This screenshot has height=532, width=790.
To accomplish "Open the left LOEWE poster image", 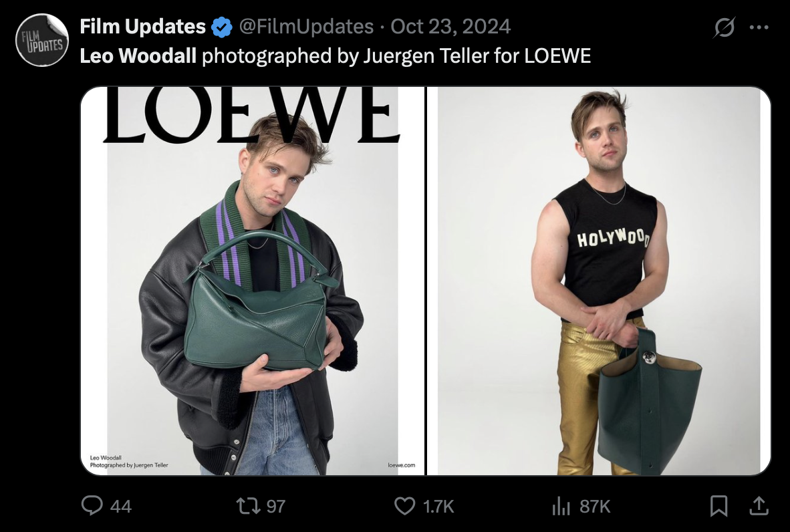I will [x=253, y=281].
